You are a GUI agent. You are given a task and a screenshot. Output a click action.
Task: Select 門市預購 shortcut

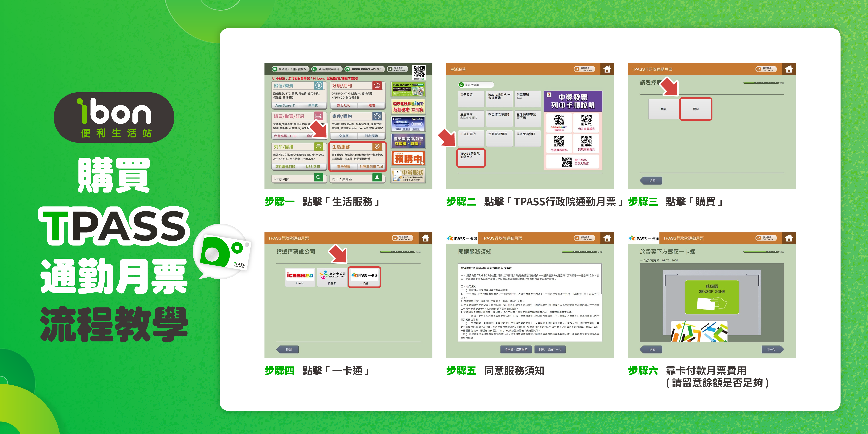tap(371, 136)
